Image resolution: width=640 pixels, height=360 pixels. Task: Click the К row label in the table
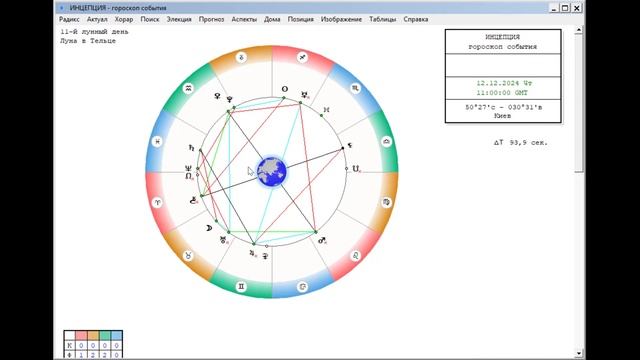[70, 345]
